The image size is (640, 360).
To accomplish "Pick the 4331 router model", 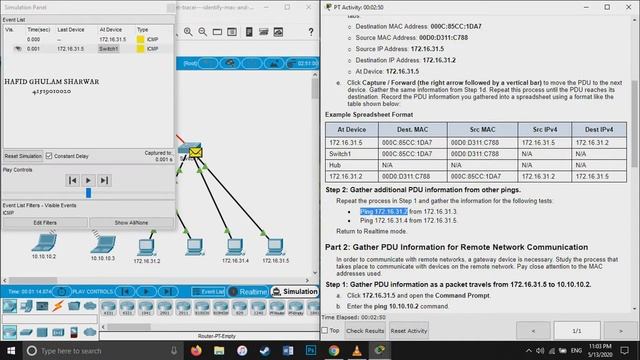I will coord(109,308).
